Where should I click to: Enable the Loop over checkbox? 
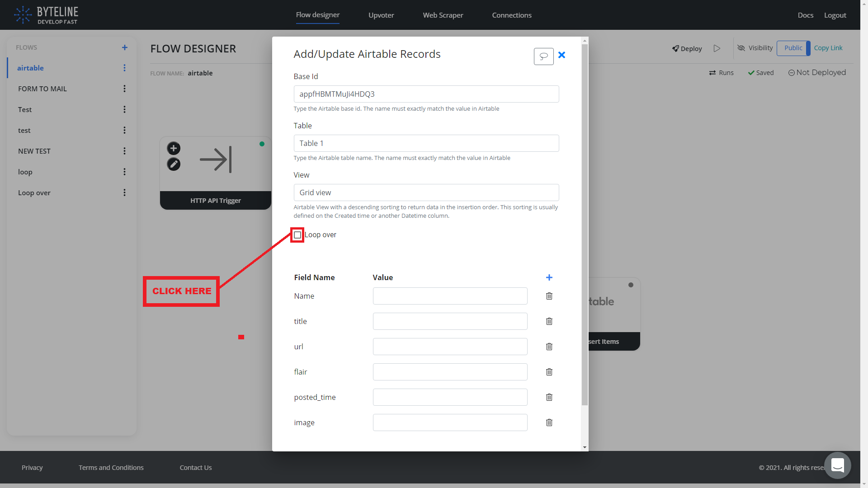click(297, 235)
